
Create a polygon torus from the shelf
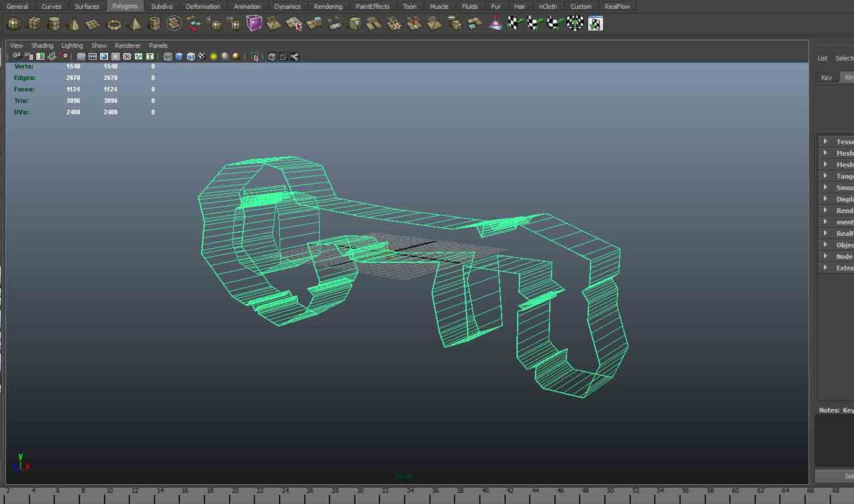(x=114, y=24)
